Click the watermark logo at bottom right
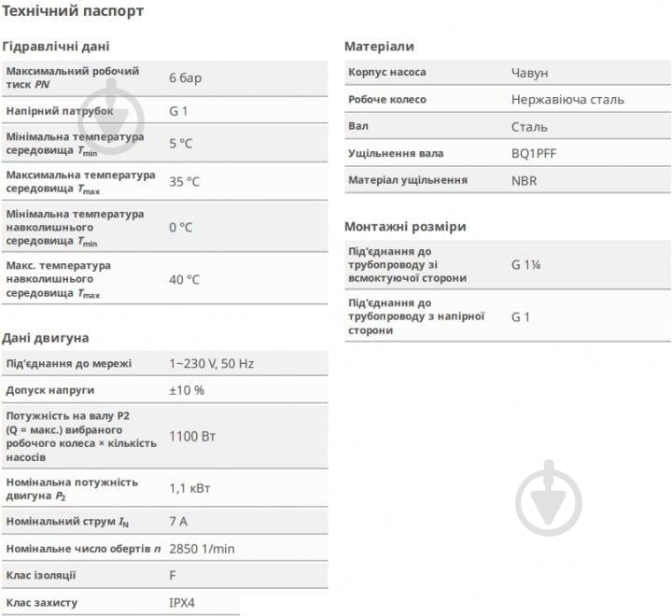672x616 pixels. pyautogui.click(x=549, y=498)
